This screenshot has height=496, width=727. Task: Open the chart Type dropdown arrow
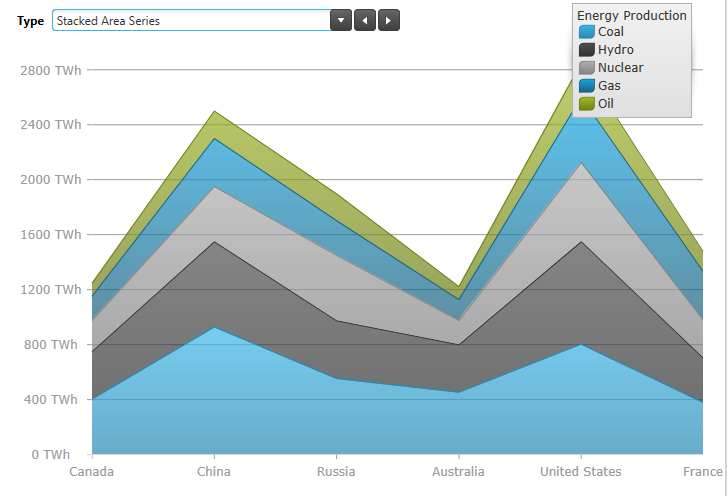(341, 20)
